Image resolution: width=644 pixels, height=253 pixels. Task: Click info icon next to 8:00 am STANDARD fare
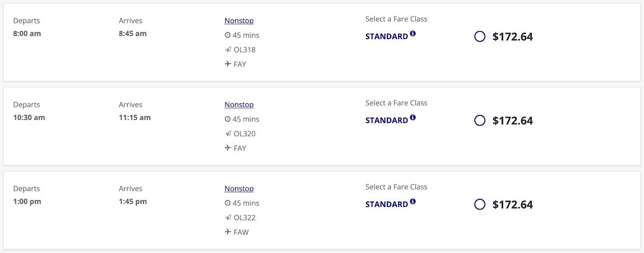coord(413,34)
